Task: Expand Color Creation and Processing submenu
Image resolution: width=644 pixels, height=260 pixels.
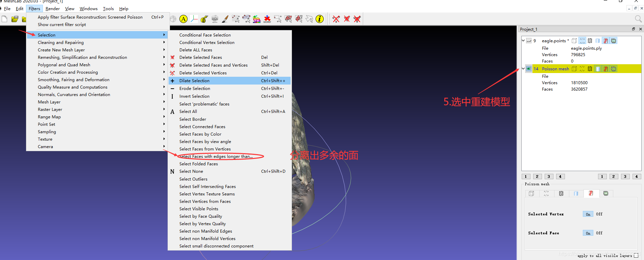Action: 98,72
